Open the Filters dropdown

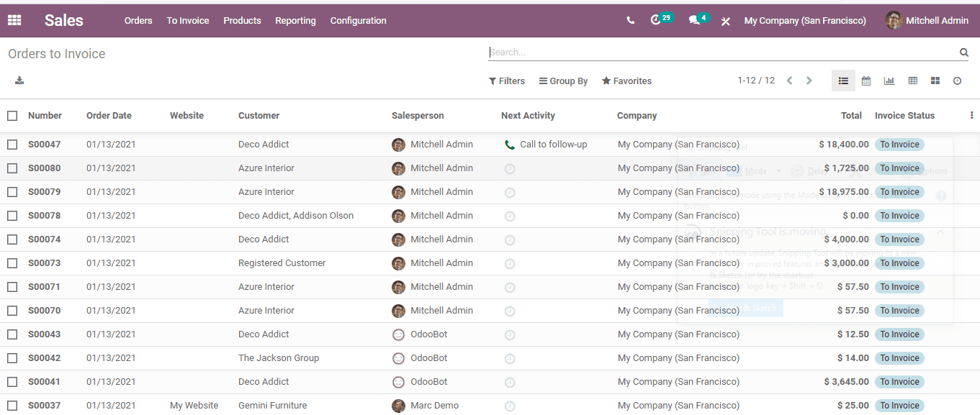[507, 81]
